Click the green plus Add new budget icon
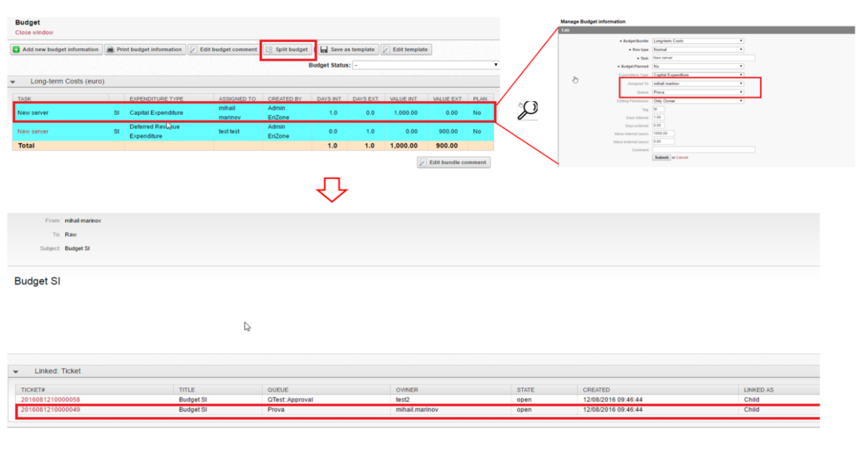The height and width of the screenshot is (468, 868). click(x=17, y=49)
